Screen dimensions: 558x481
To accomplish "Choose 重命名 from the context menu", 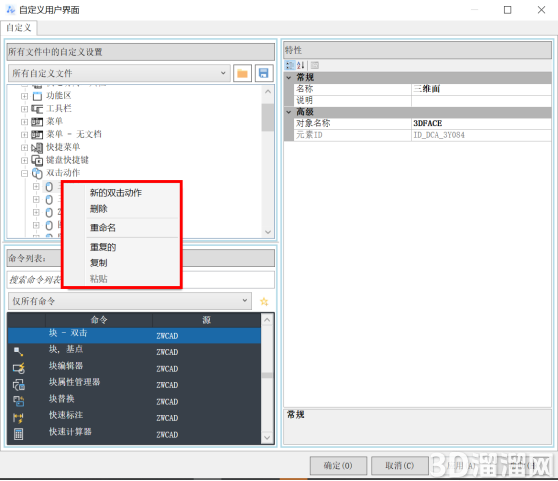I will [103, 228].
